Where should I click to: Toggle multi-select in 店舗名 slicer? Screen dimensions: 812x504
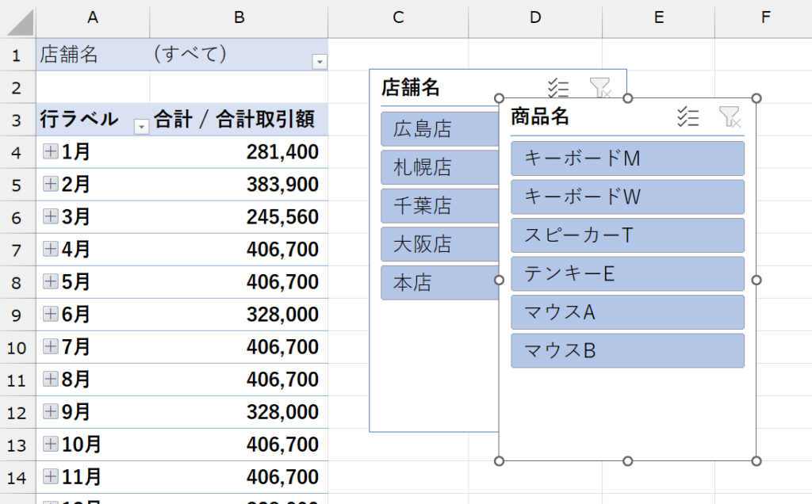[559, 87]
